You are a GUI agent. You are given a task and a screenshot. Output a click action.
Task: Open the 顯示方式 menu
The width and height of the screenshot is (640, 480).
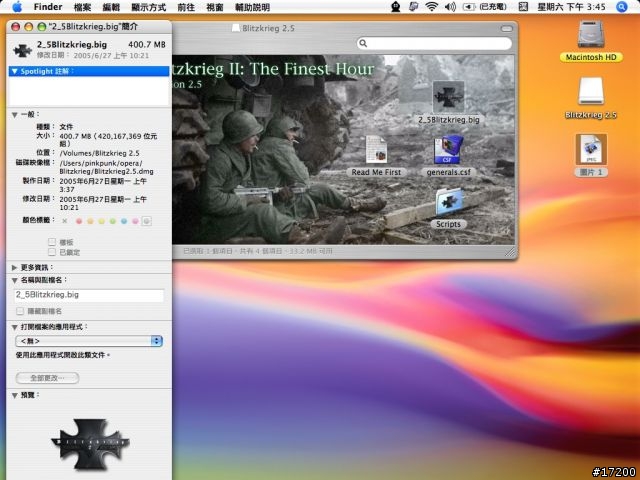click(x=149, y=7)
